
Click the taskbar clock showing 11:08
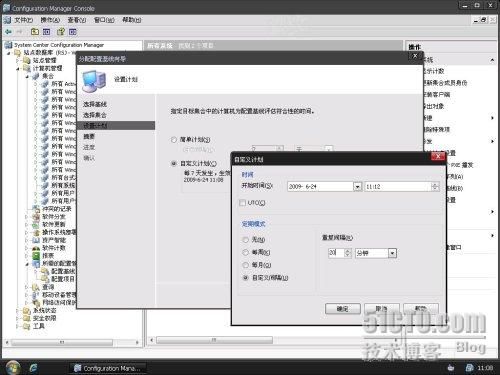click(485, 368)
